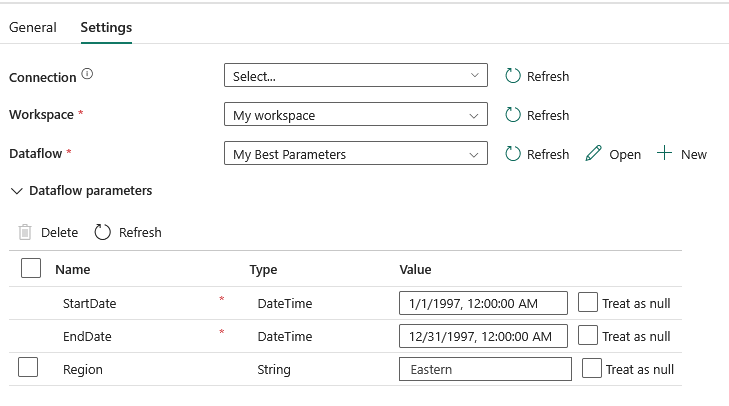Click the Refresh icon beside Dataflow dropdown
The height and width of the screenshot is (406, 729).
pos(513,154)
